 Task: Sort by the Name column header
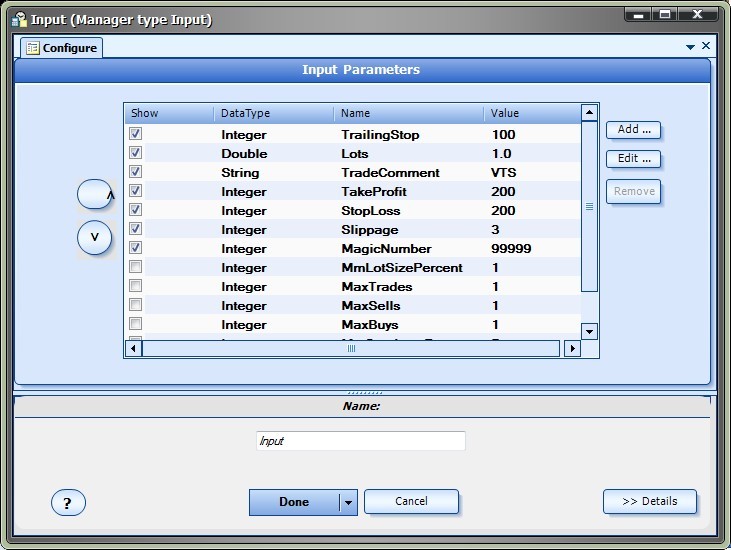409,113
